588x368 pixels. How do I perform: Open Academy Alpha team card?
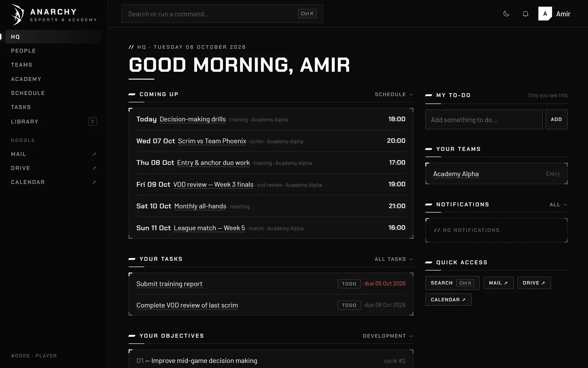click(x=496, y=174)
